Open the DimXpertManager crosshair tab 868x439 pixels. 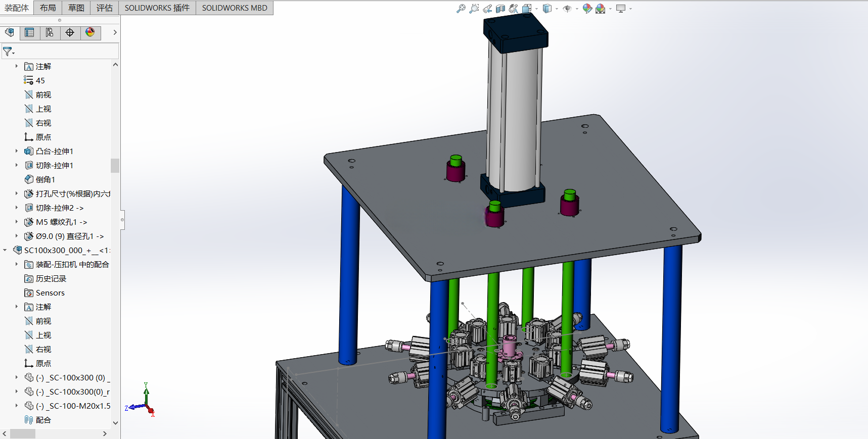70,33
